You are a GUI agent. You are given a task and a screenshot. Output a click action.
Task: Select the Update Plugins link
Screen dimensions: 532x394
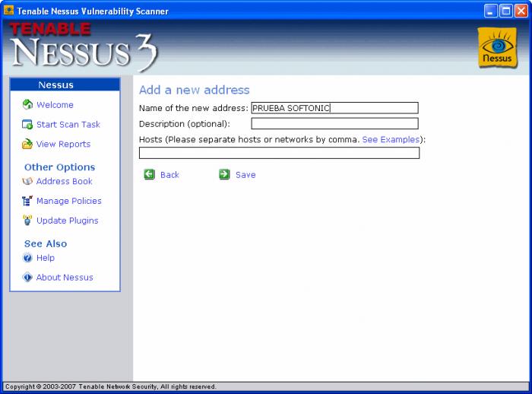[x=68, y=221]
